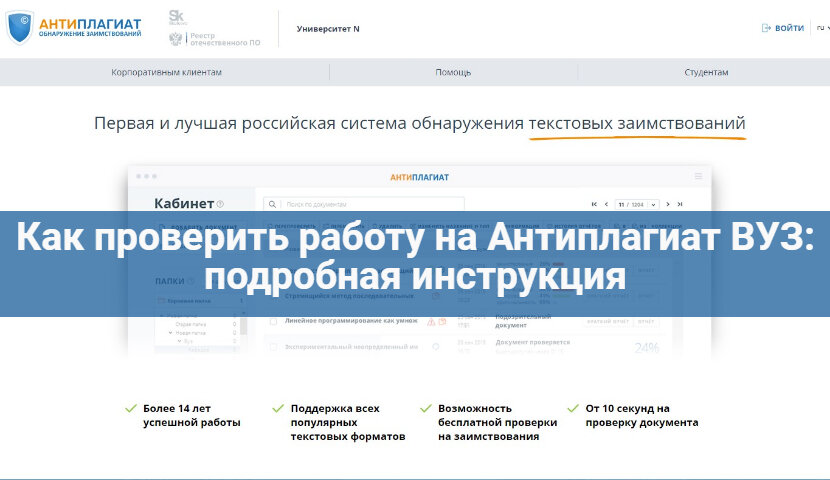Click green checkmark beside Возможность бесплатной
Viewport: 830px width, 480px height.
click(x=426, y=408)
